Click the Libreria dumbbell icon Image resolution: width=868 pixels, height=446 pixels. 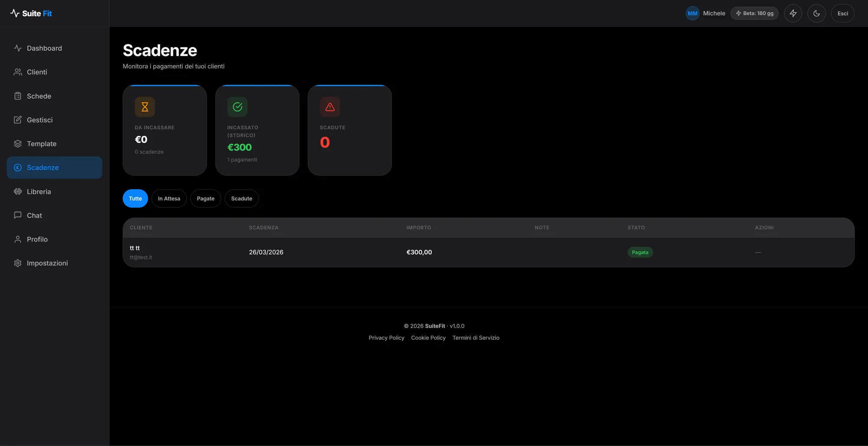pos(18,191)
